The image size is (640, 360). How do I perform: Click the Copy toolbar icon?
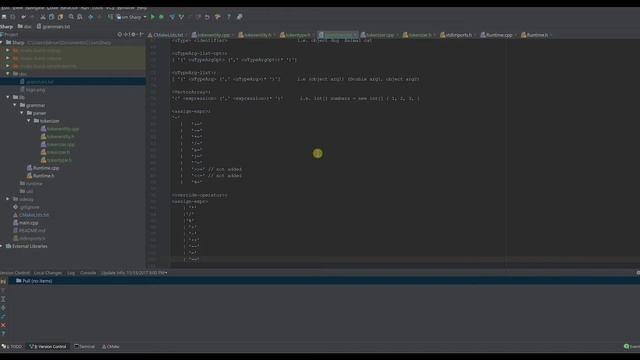51,17
